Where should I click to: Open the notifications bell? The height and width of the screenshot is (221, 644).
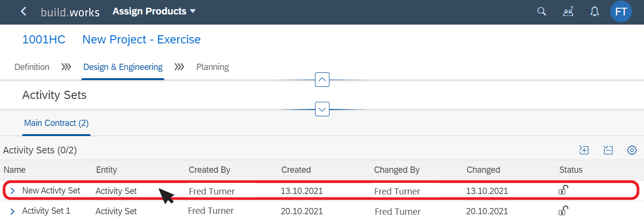click(x=595, y=12)
